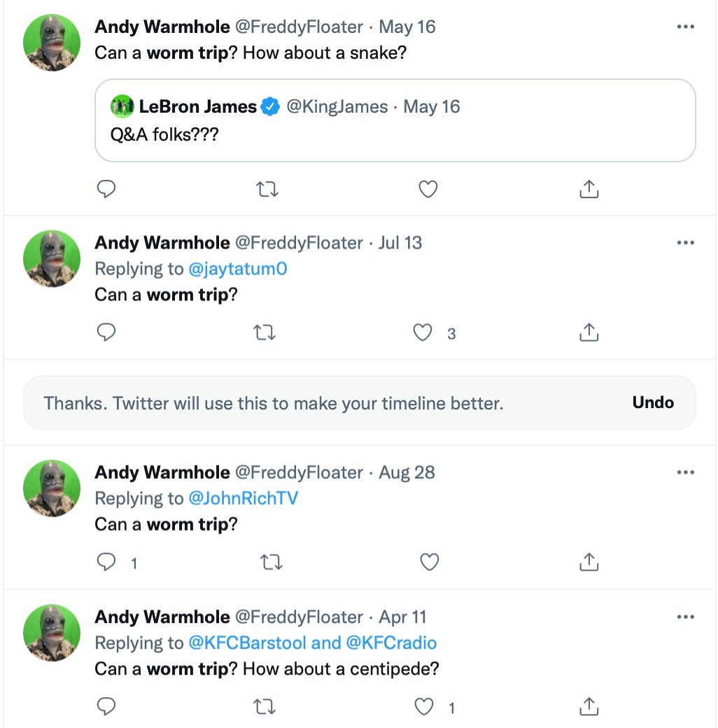Like the May 16 snake tweet
The width and height of the screenshot is (718, 728).
click(x=428, y=189)
